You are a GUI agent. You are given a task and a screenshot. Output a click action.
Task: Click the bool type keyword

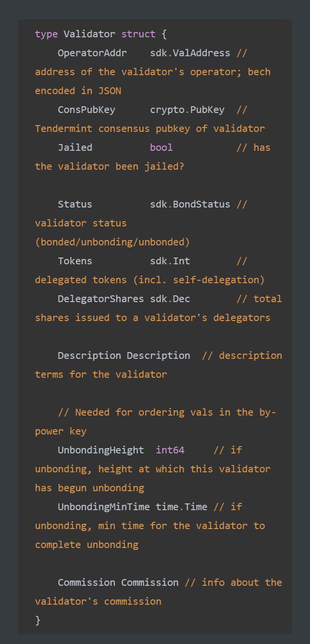click(161, 147)
